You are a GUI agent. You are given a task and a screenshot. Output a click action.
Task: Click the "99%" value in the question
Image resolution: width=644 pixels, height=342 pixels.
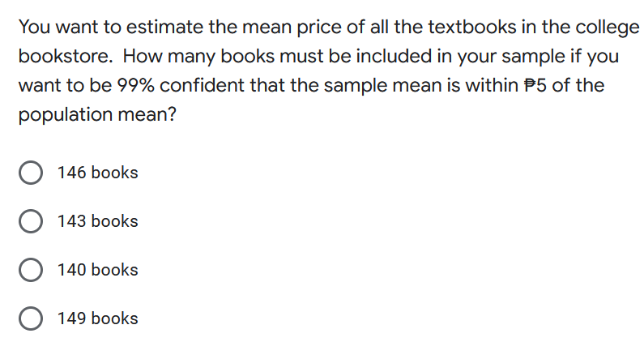(135, 85)
